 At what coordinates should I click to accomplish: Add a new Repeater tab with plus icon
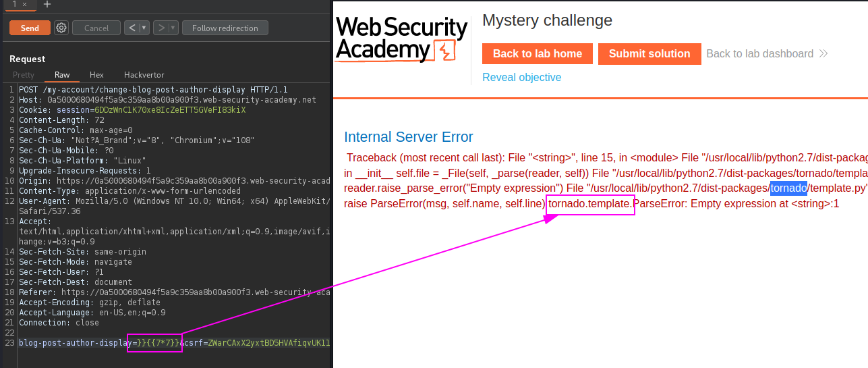click(47, 4)
